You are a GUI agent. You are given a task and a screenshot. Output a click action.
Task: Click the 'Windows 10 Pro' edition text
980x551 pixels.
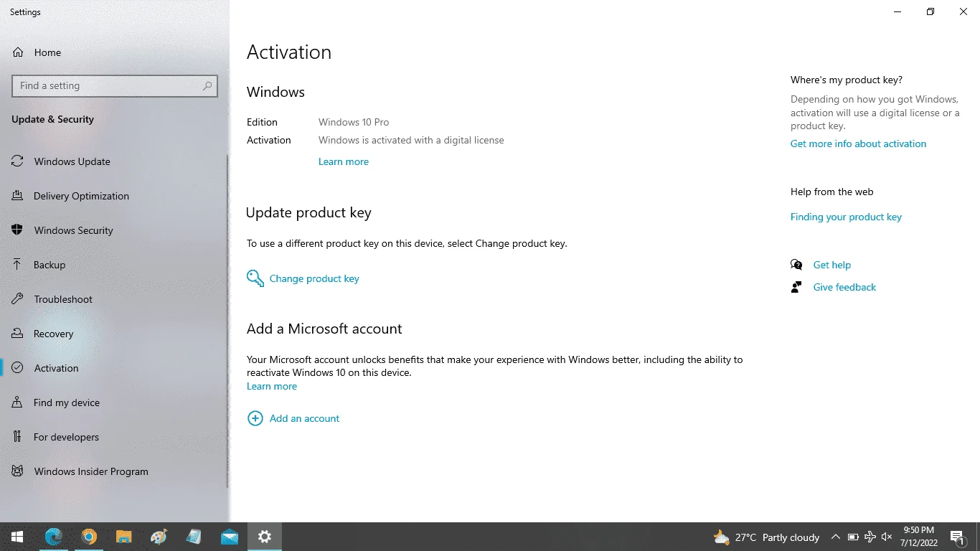pos(354,122)
